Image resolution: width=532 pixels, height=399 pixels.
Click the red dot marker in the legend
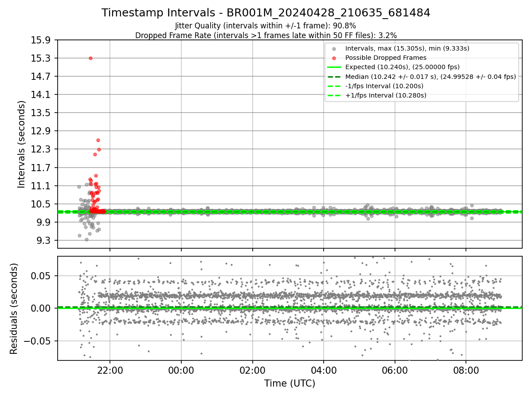(334, 58)
